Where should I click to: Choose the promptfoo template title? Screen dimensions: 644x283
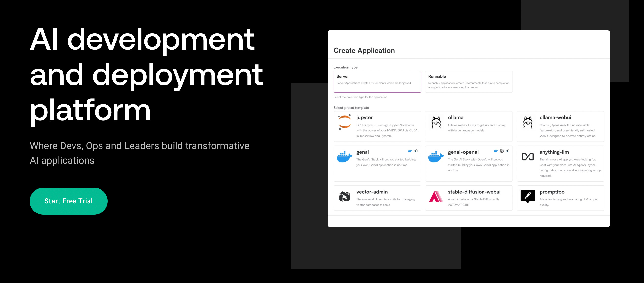click(552, 192)
